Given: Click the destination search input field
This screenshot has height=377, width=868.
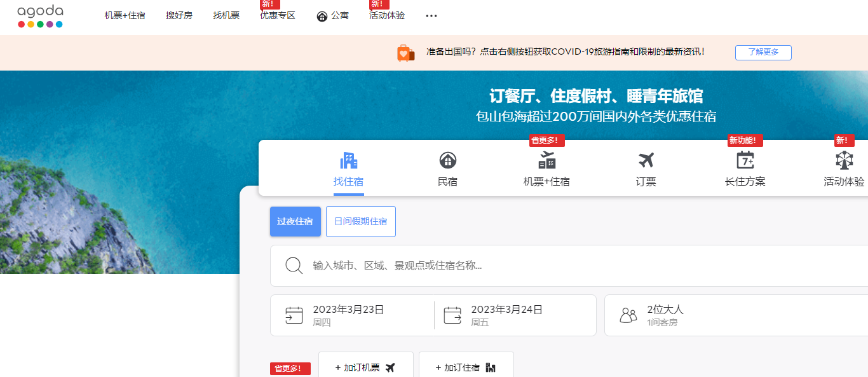Looking at the screenshot, I should pos(572,266).
